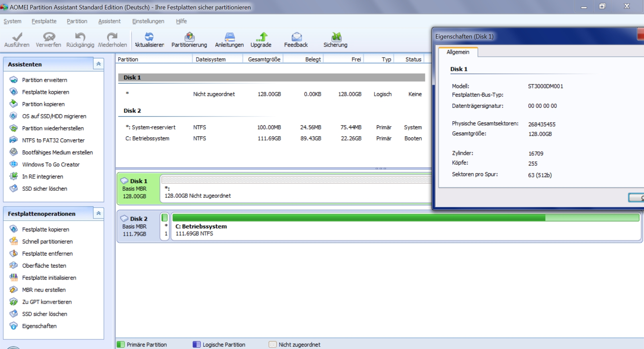The image size is (644, 349).
Task: Collapse the Assistenten panel
Action: click(x=99, y=64)
